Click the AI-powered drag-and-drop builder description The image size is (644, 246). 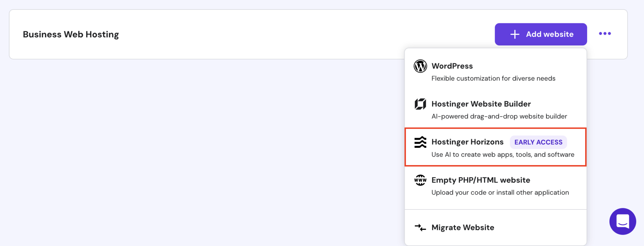coord(499,116)
